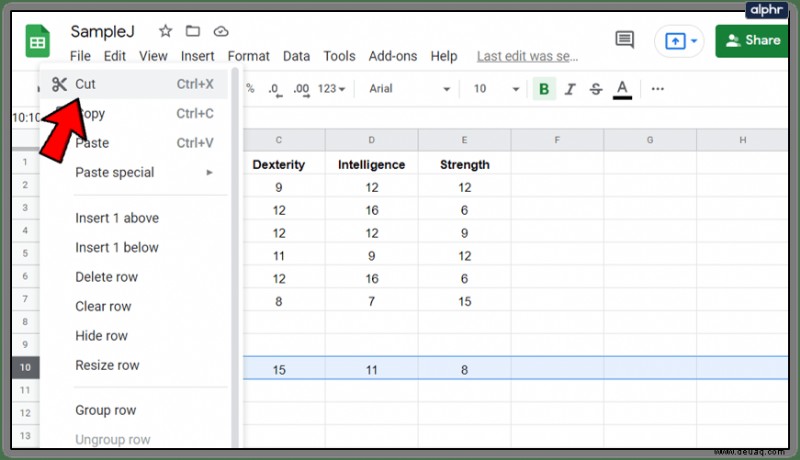The image size is (800, 460).
Task: Click the green Share button
Action: (752, 41)
